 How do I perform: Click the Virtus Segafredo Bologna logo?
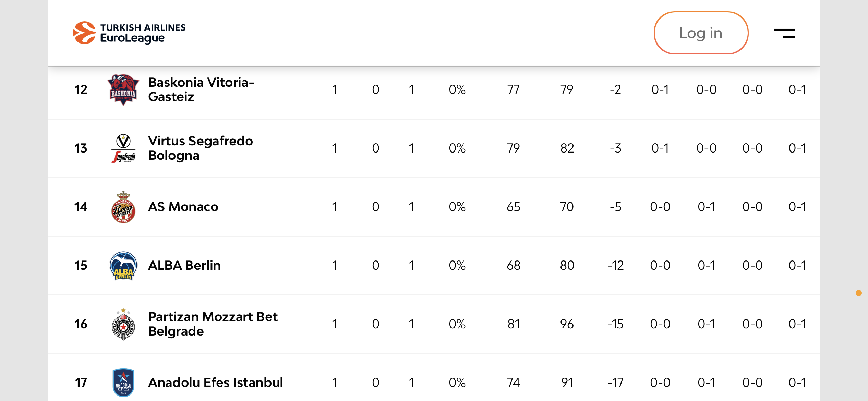point(123,148)
